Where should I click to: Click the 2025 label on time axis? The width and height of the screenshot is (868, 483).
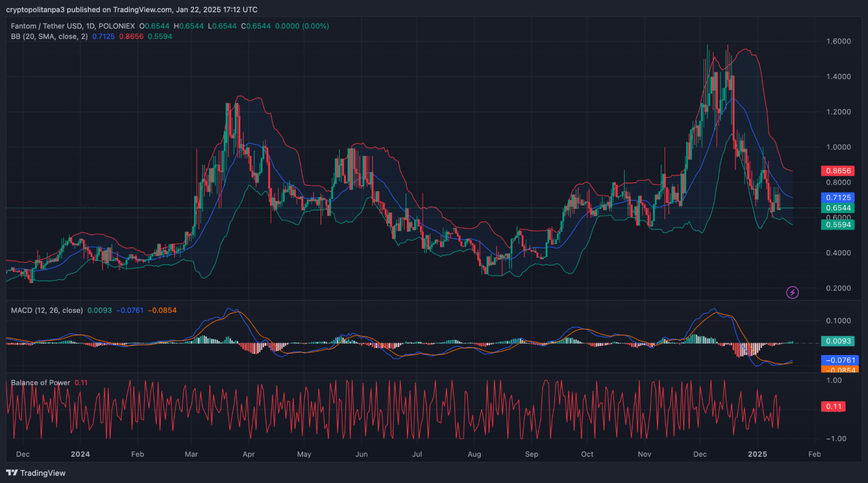[x=757, y=454]
